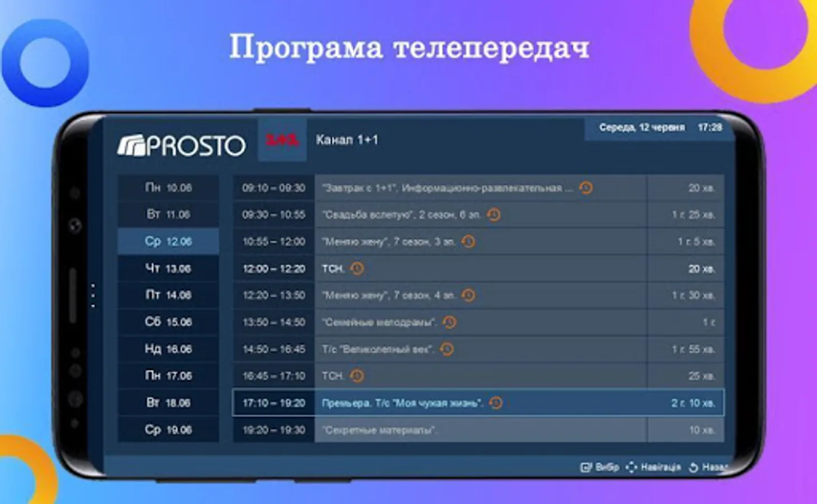Click the 13:50 – 14:50 time slot
817x504 pixels.
[x=274, y=322]
